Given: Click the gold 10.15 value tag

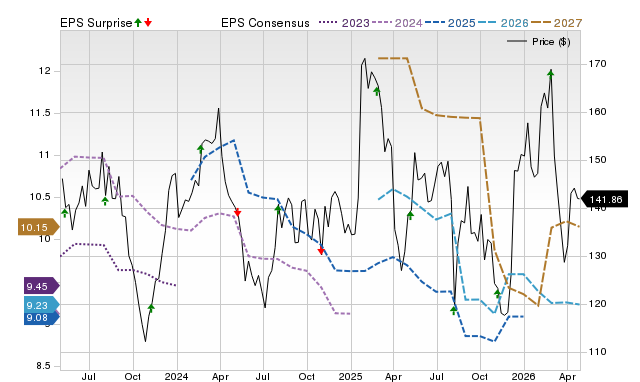Looking at the screenshot, I should (38, 227).
